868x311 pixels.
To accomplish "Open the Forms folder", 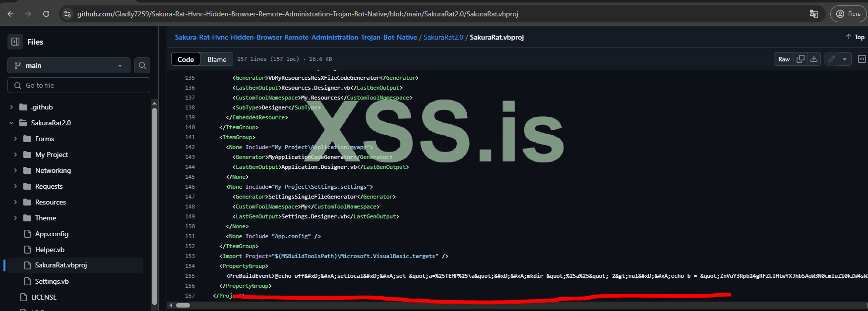I will coord(45,139).
